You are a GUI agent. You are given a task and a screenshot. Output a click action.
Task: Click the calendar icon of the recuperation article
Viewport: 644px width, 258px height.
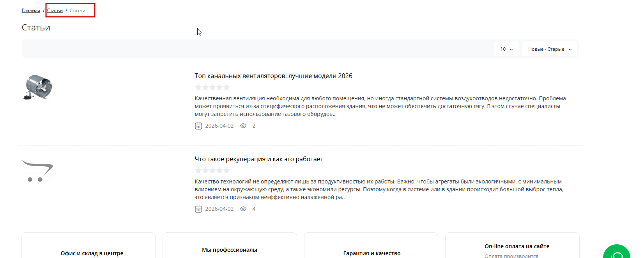point(198,209)
